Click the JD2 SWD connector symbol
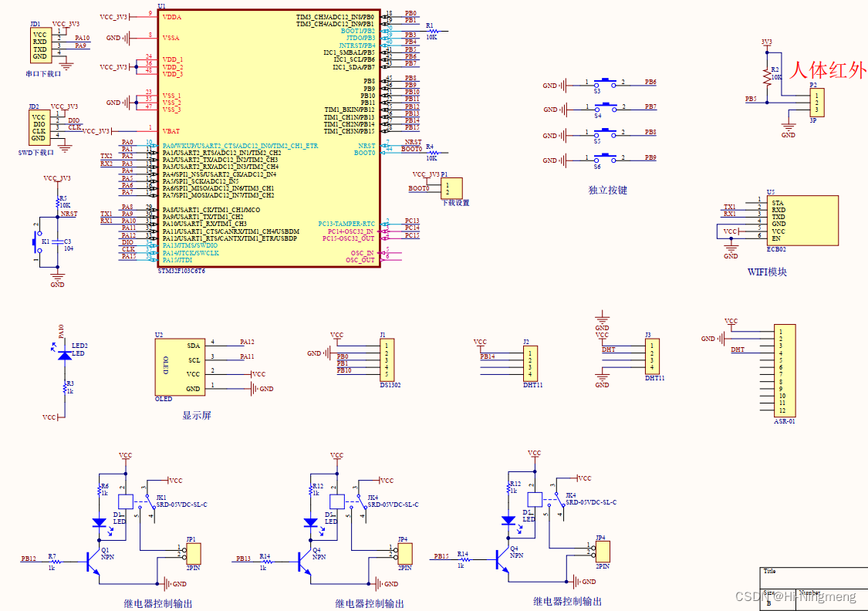868x611 pixels. pos(39,128)
